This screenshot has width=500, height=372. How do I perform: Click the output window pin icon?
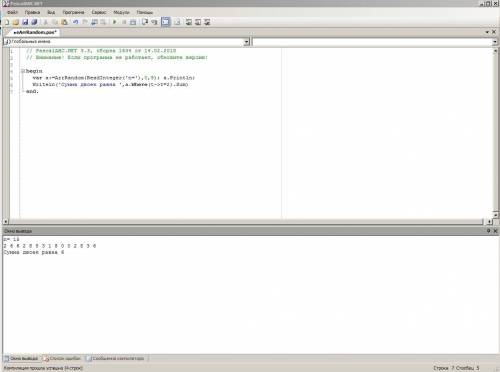pyautogui.click(x=488, y=231)
